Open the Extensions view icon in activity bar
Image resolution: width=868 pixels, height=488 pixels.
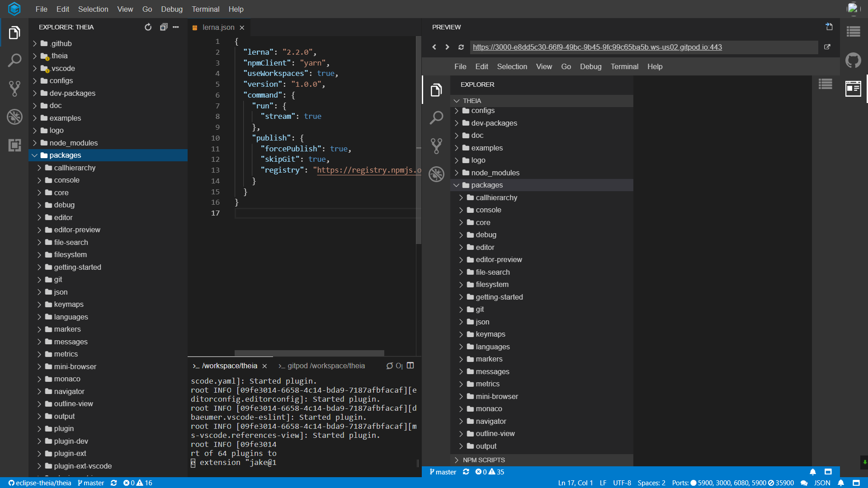(x=14, y=145)
